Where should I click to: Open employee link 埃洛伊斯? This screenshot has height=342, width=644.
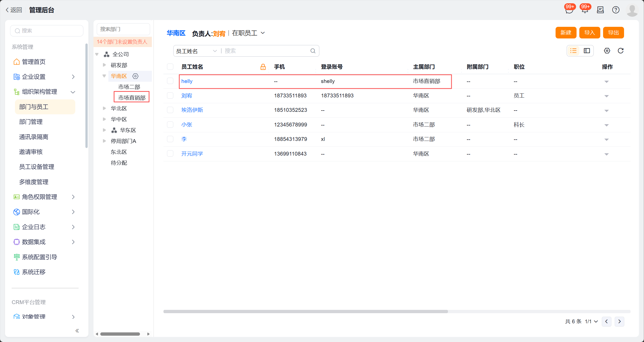(192, 110)
